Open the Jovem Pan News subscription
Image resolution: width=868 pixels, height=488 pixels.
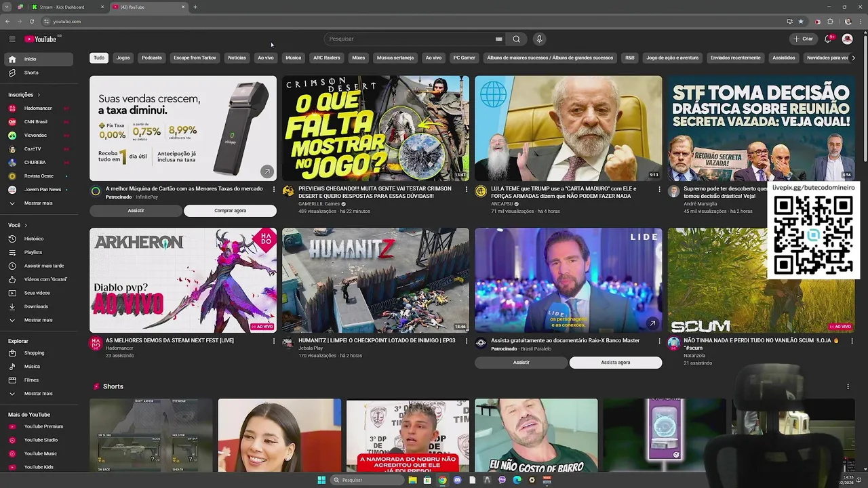pos(40,189)
